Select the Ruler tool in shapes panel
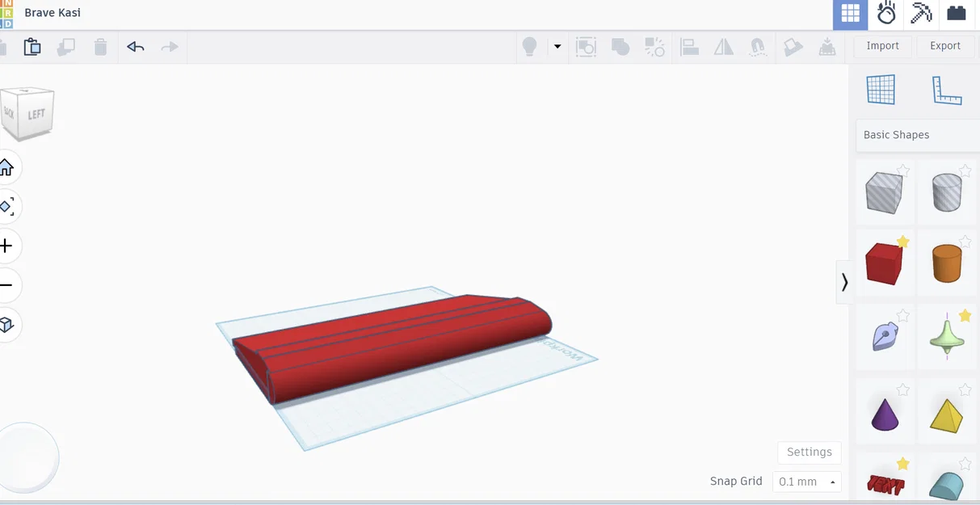The height and width of the screenshot is (505, 980). (947, 90)
